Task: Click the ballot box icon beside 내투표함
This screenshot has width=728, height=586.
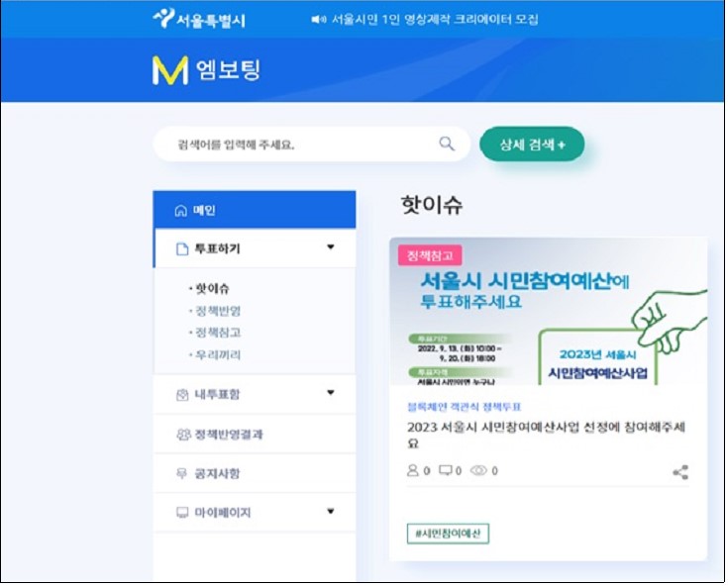Action: tap(182, 395)
